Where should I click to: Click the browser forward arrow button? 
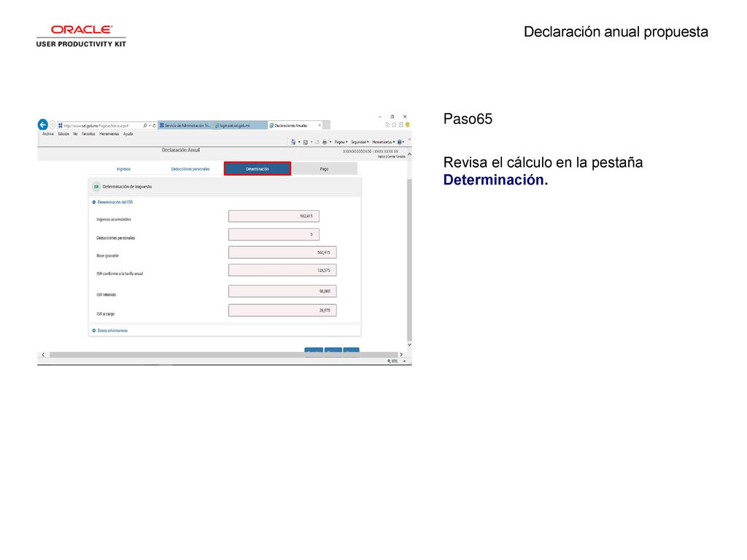point(53,125)
